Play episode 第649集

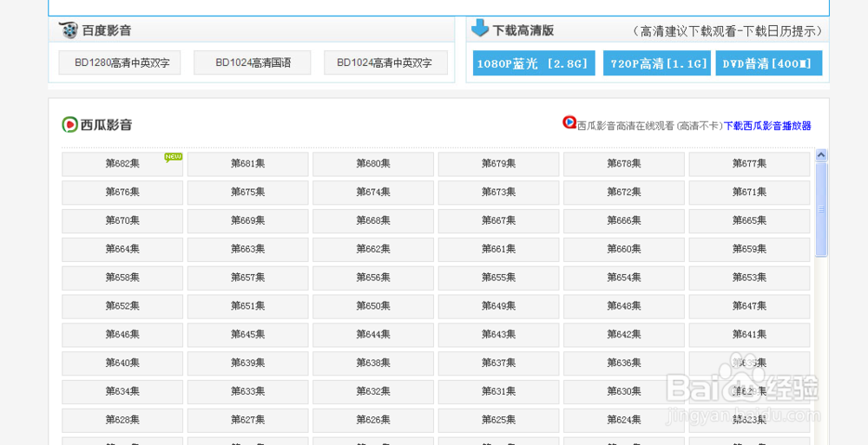(x=498, y=306)
